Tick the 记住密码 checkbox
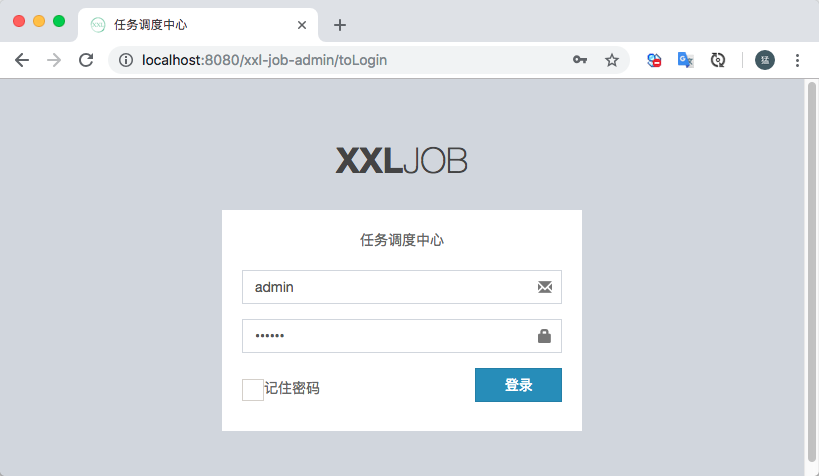This screenshot has height=476, width=819. [253, 390]
